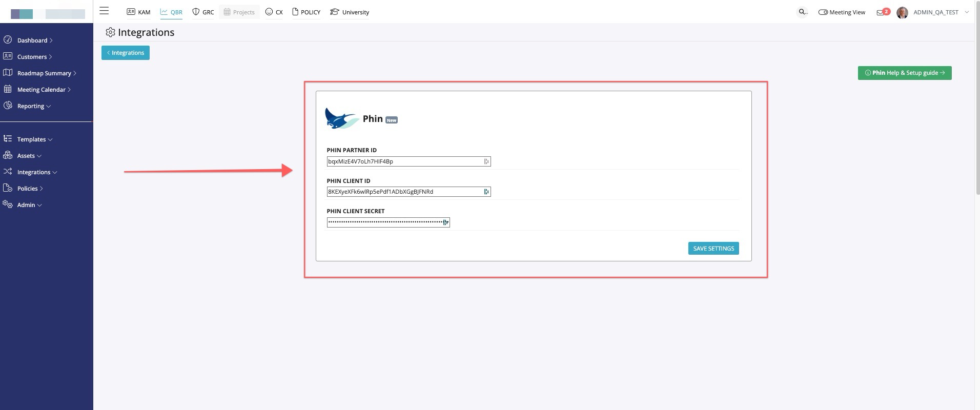Viewport: 980px width, 410px height.
Task: Click the company logo at top left
Action: tap(48, 14)
